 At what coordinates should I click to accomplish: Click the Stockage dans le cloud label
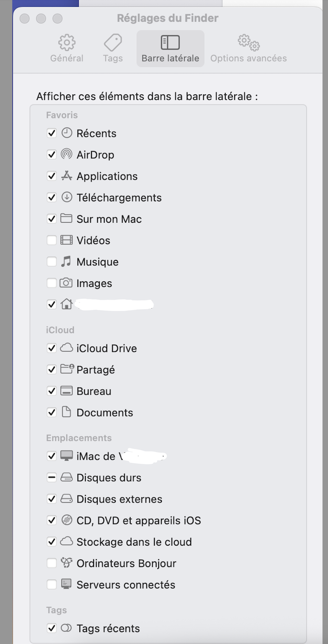[x=134, y=542]
